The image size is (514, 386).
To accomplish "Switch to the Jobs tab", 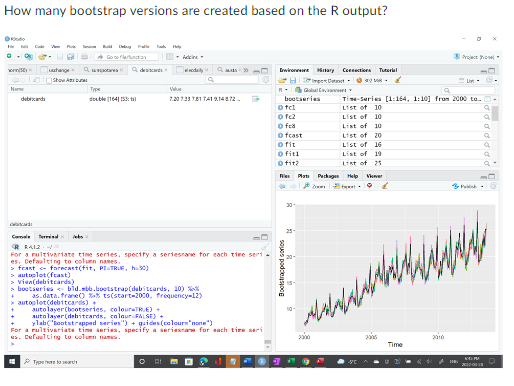I will [x=78, y=237].
